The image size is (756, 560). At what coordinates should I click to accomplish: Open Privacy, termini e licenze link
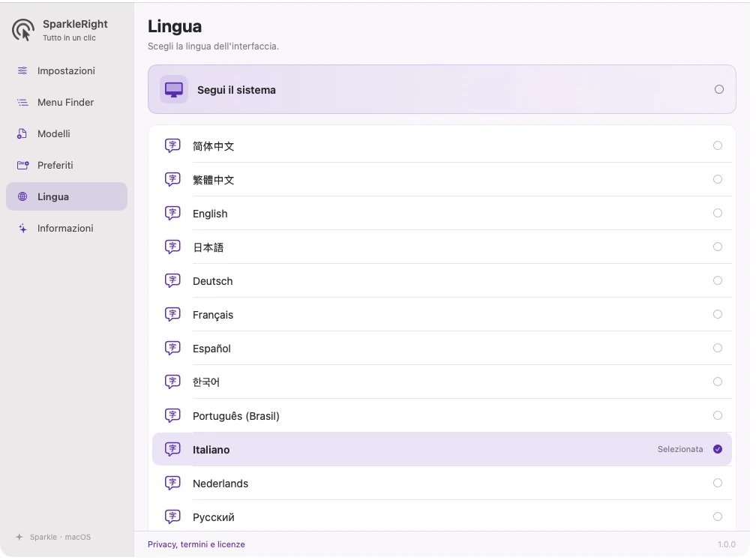point(196,544)
